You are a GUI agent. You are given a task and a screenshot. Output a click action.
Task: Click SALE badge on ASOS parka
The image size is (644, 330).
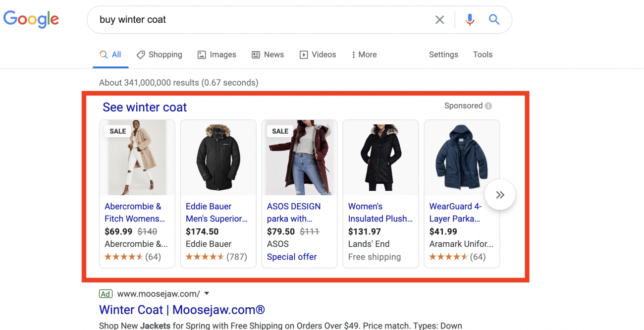[280, 131]
